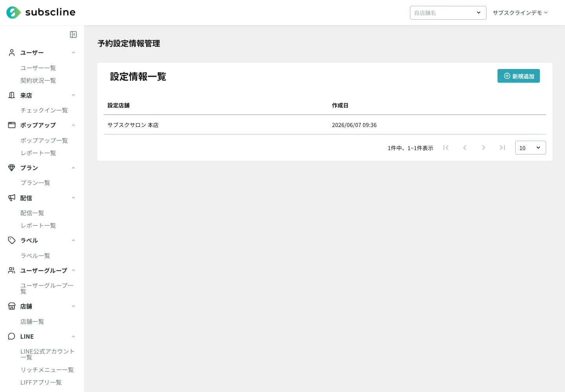Jump to the last page of results
This screenshot has width=565, height=392.
(x=502, y=148)
